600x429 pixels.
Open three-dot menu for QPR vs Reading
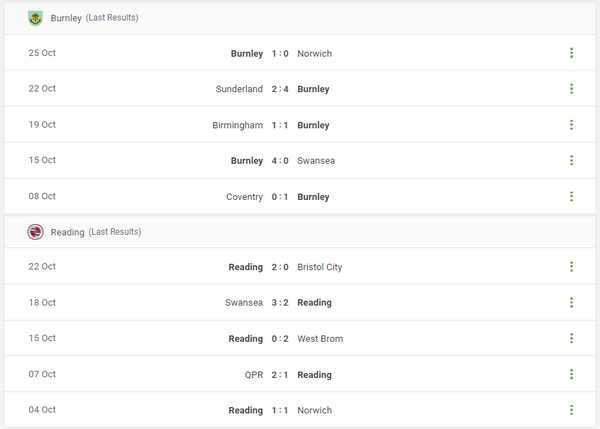pos(571,374)
